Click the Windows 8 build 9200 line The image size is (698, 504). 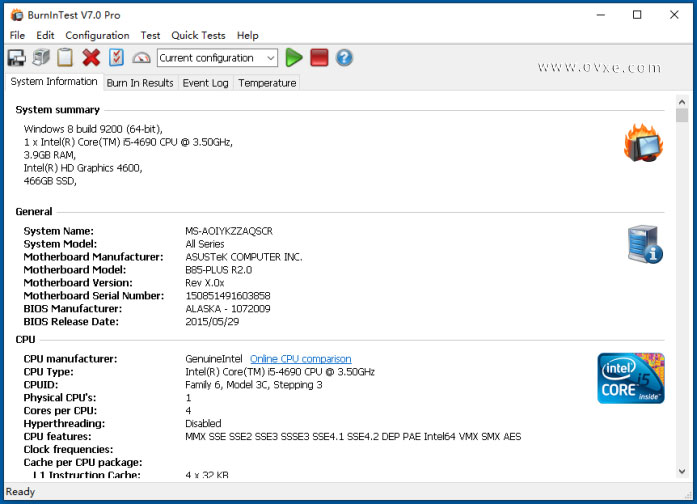pyautogui.click(x=93, y=129)
